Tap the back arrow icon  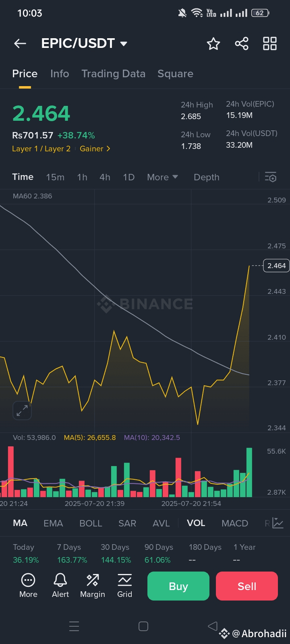click(x=20, y=43)
